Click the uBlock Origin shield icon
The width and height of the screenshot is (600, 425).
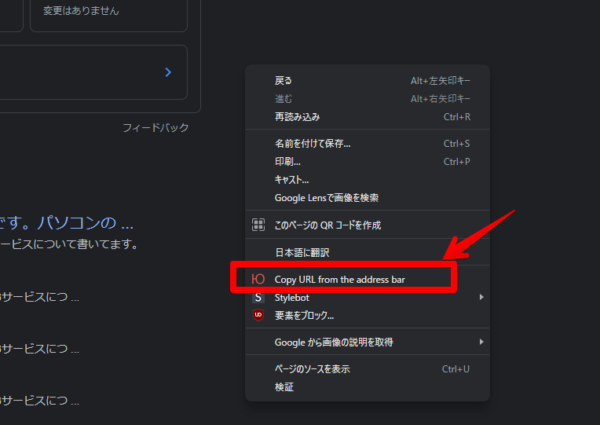[258, 315]
